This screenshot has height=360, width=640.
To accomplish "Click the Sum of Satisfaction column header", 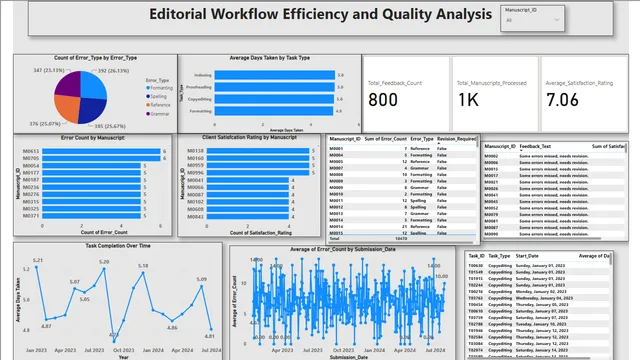I will coord(608,146).
